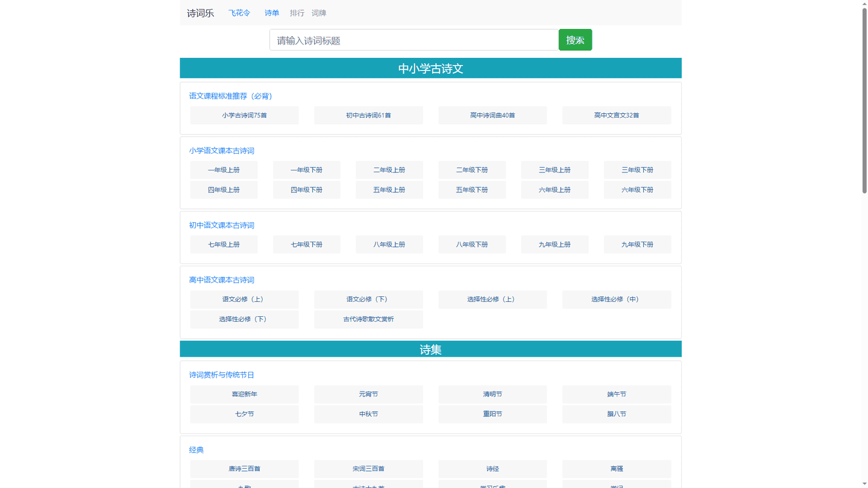Select 二年级上册
The width and height of the screenshot is (868, 488).
coord(389,170)
